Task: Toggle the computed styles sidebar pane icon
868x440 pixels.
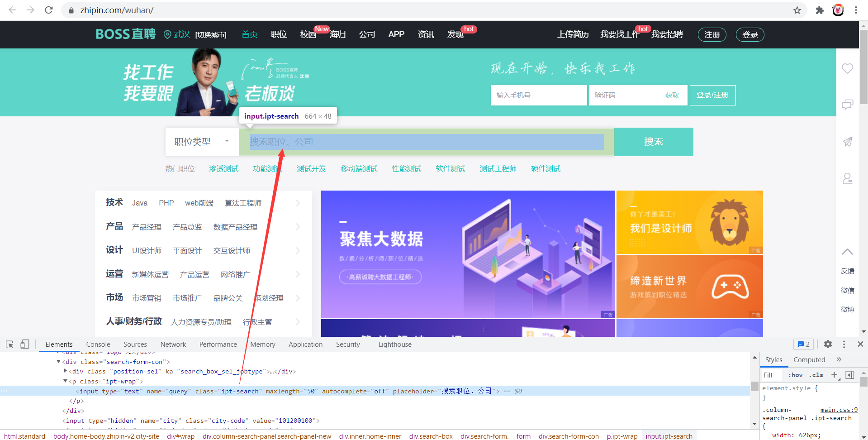Action: tap(850, 375)
